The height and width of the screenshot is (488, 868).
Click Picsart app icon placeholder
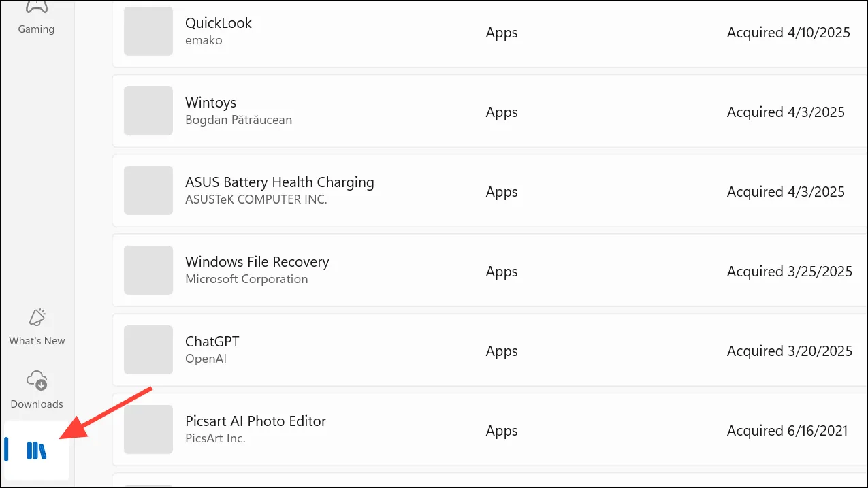coord(148,429)
